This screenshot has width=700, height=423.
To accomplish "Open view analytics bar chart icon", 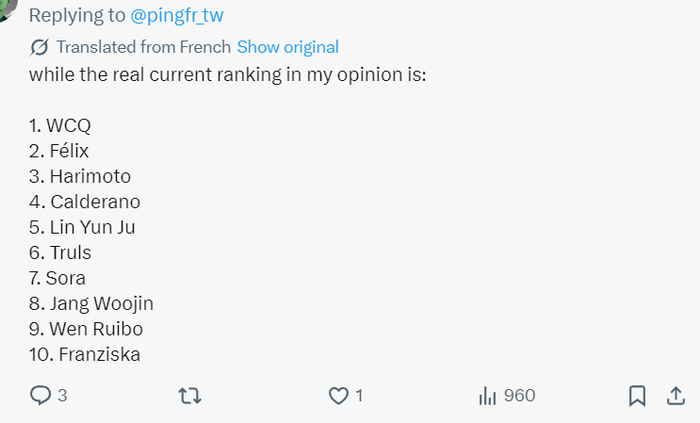I will [488, 396].
